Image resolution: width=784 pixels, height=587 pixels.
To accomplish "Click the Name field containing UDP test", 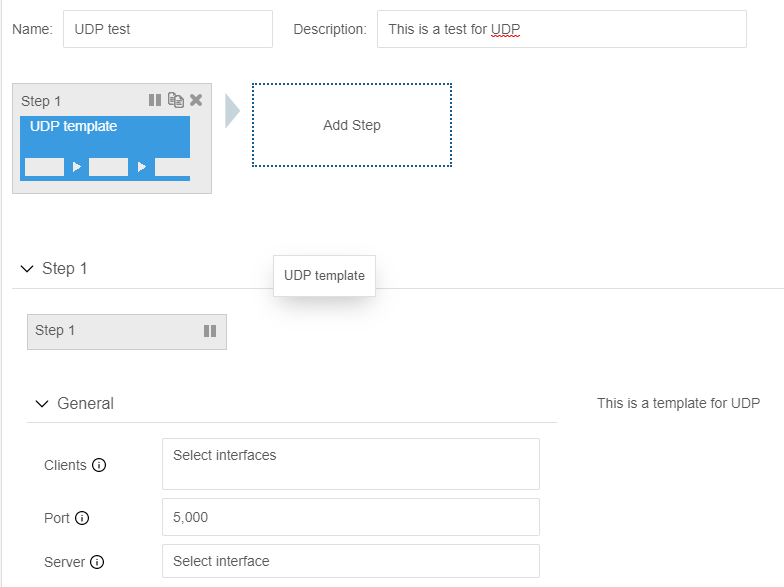I will [x=168, y=29].
